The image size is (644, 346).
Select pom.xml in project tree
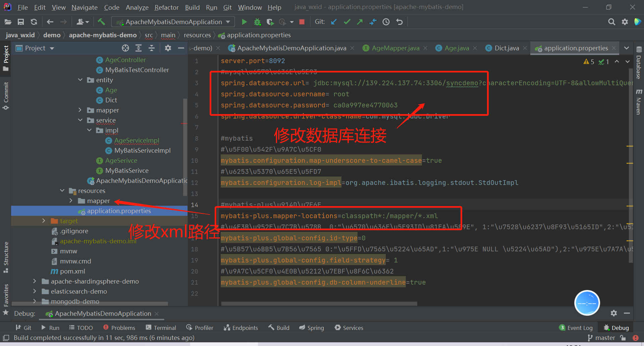click(x=72, y=271)
